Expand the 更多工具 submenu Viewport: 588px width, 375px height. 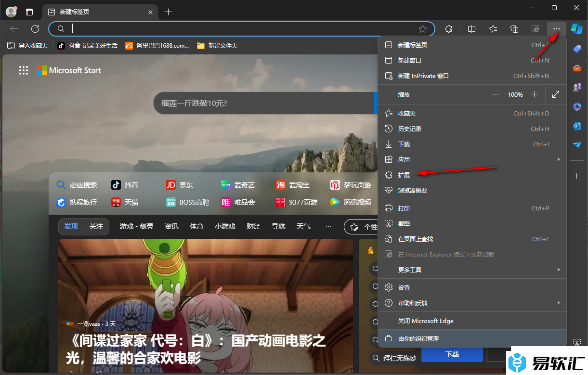coord(472,270)
